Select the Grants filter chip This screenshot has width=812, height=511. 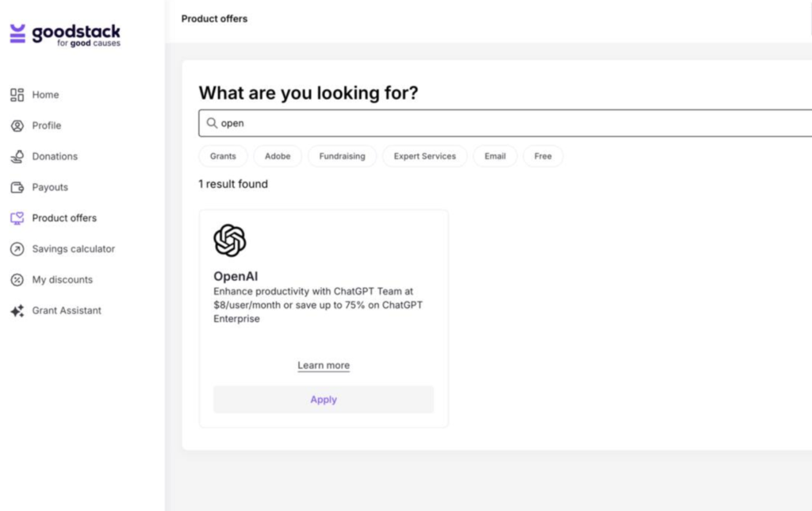223,156
